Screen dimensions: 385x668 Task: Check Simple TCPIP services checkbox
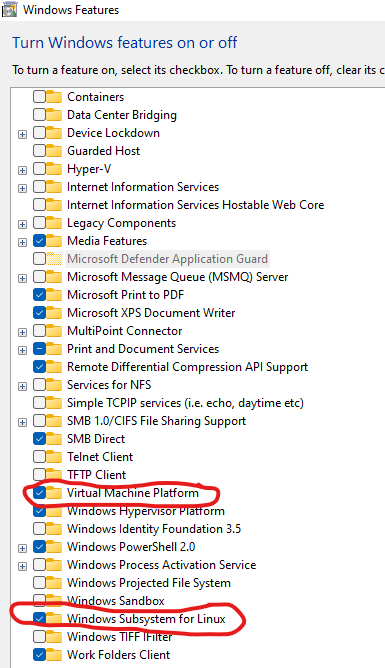[39, 403]
